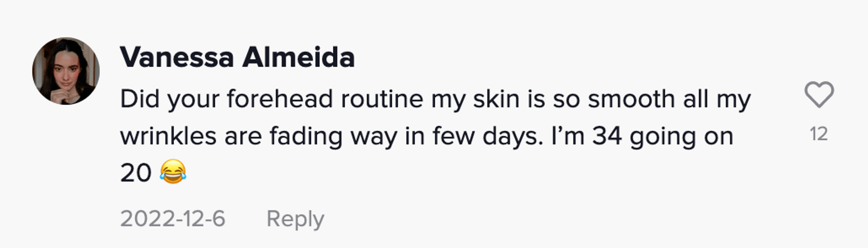Click the like count of 12
The height and width of the screenshot is (248, 868).
click(x=819, y=134)
